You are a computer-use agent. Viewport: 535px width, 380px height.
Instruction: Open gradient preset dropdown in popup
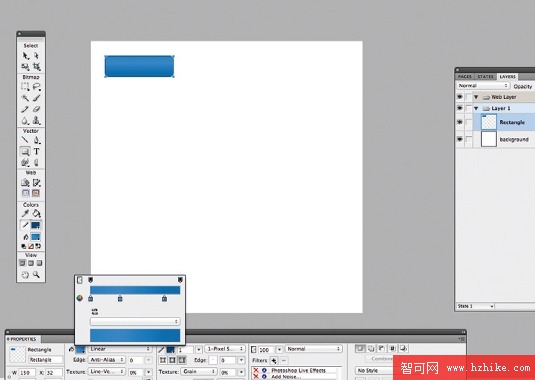coord(135,321)
